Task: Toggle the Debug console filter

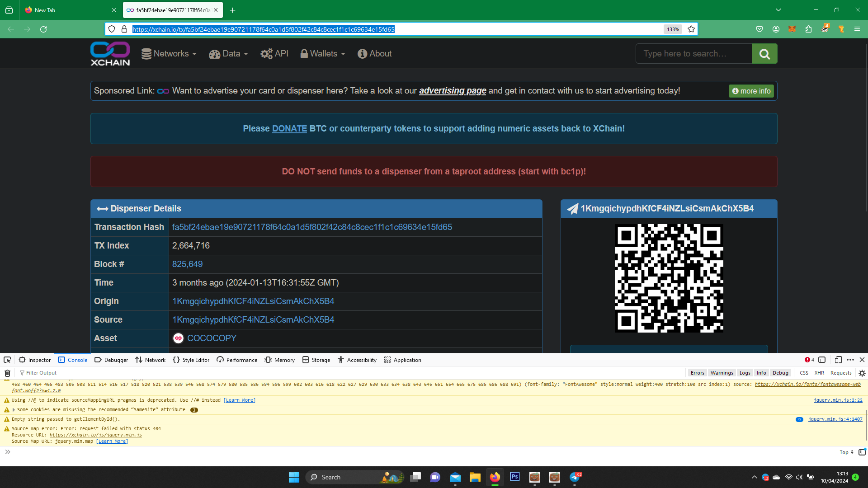Action: point(780,373)
